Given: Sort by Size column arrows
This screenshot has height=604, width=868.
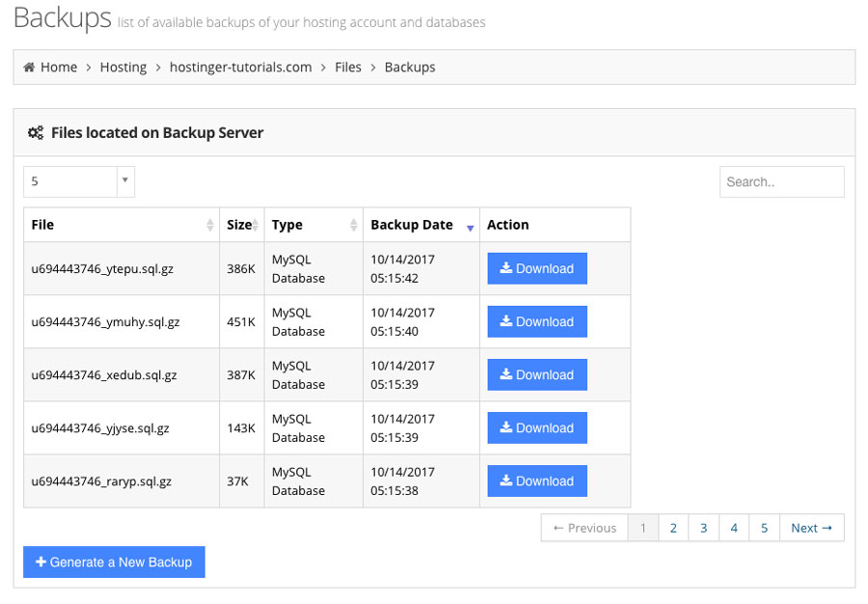Looking at the screenshot, I should [x=256, y=225].
